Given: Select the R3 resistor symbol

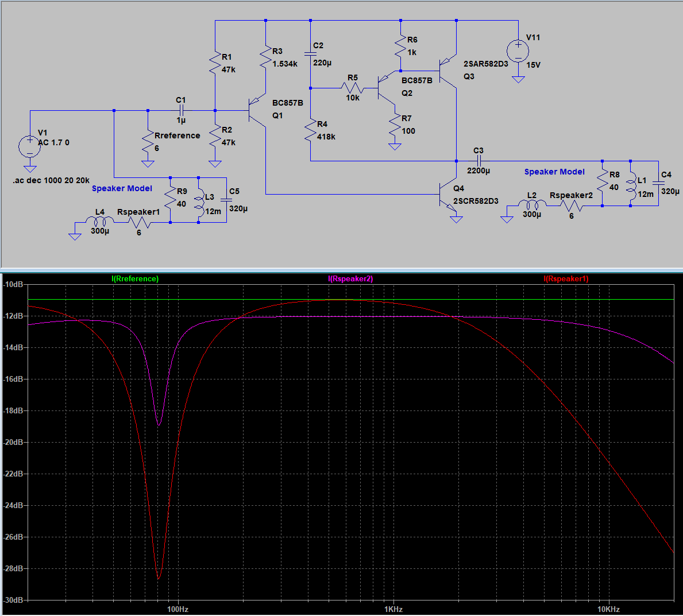Looking at the screenshot, I should [266, 57].
